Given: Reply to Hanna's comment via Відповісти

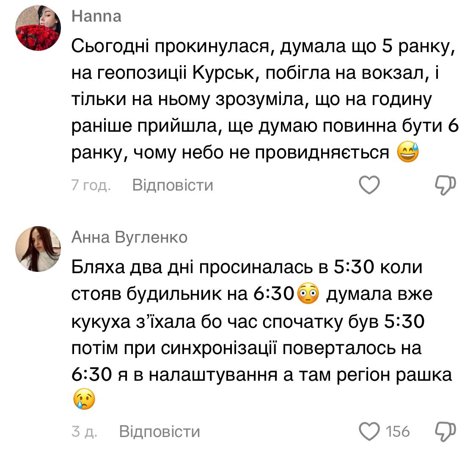Looking at the screenshot, I should pos(173,185).
